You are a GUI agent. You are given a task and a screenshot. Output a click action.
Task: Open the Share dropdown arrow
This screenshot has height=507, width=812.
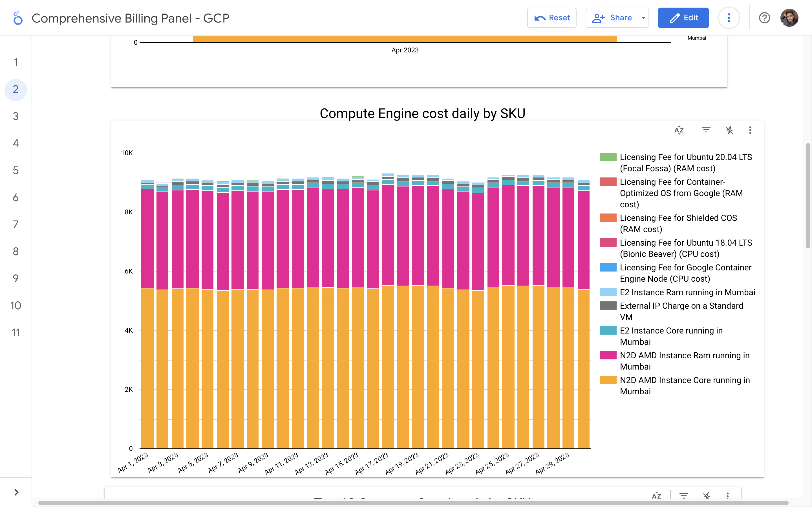tap(643, 18)
